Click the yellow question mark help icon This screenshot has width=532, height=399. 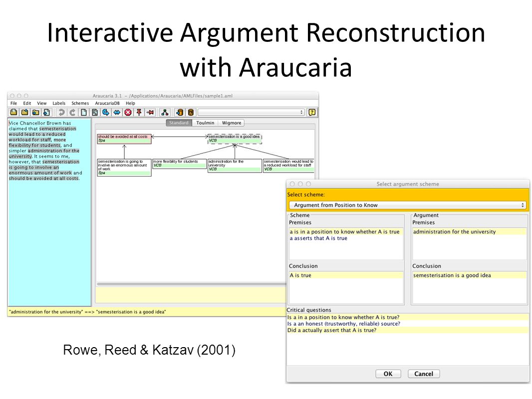pos(312,112)
